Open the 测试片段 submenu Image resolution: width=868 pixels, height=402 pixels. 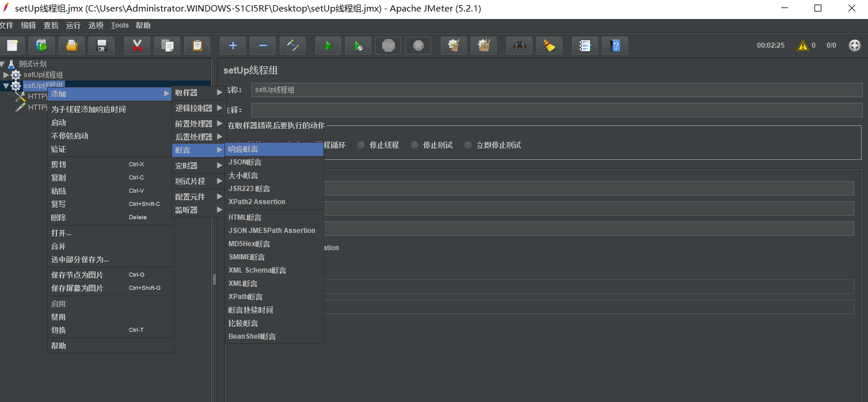(199, 181)
